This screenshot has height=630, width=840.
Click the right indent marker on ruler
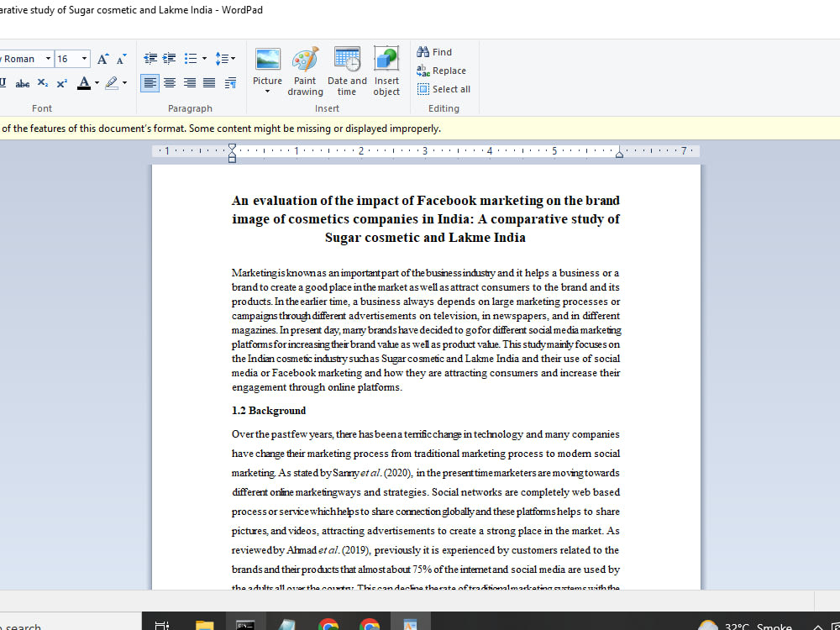pos(619,154)
